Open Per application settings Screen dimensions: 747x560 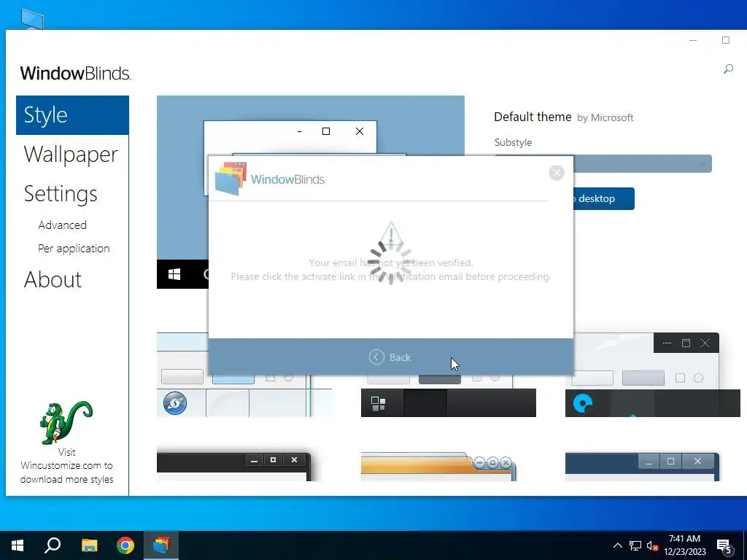point(74,248)
